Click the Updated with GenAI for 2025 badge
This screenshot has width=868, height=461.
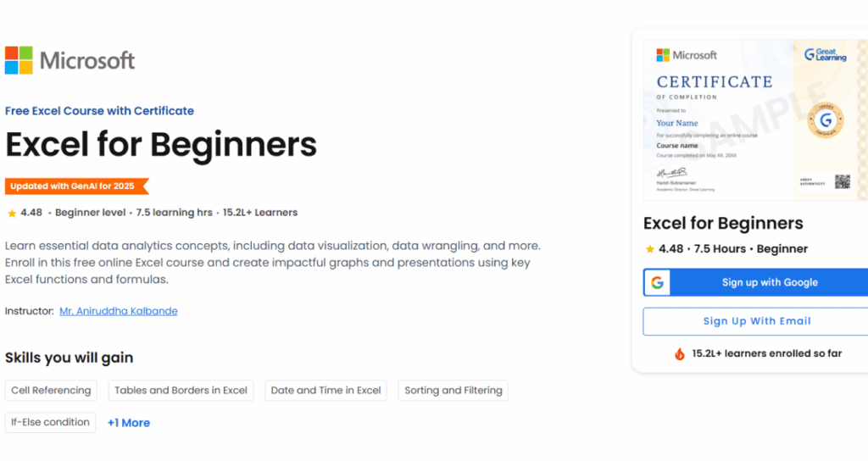pyautogui.click(x=76, y=186)
